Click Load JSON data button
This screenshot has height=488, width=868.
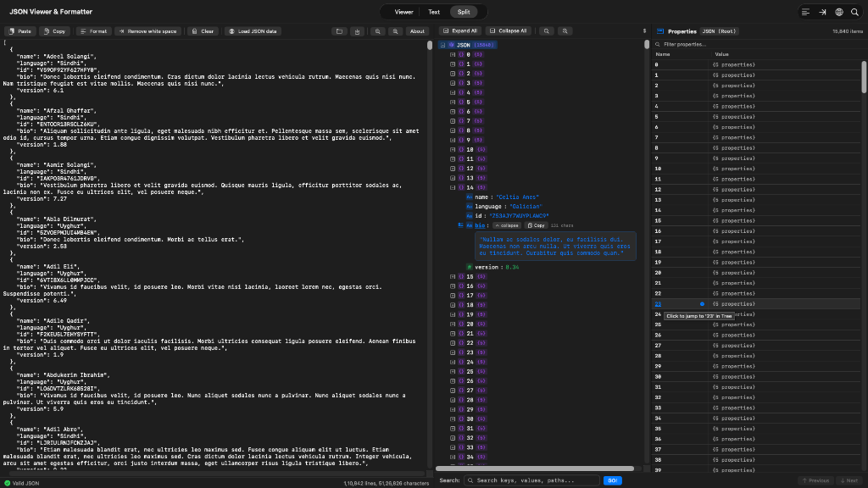(x=253, y=31)
